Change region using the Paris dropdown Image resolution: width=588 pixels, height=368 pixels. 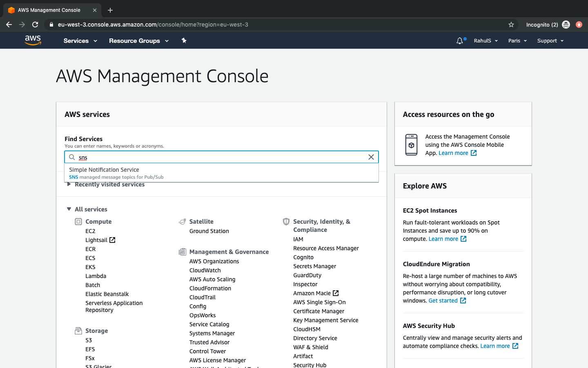point(517,40)
